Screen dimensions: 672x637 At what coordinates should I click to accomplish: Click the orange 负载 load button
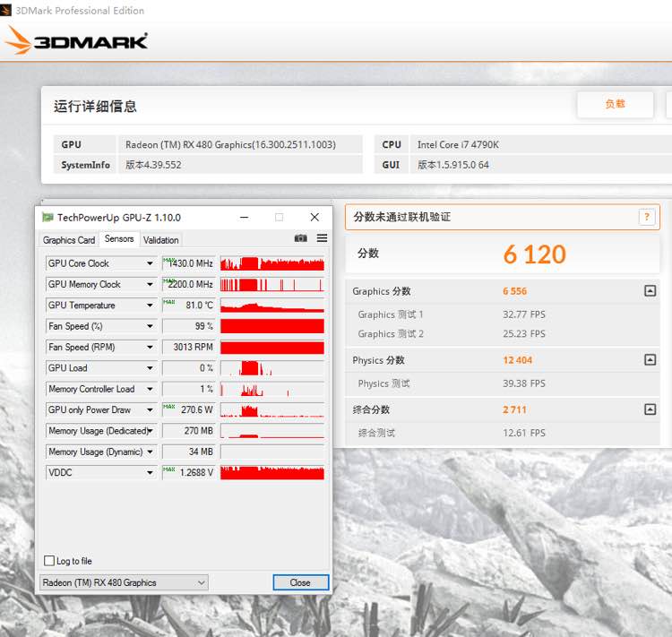tap(615, 104)
